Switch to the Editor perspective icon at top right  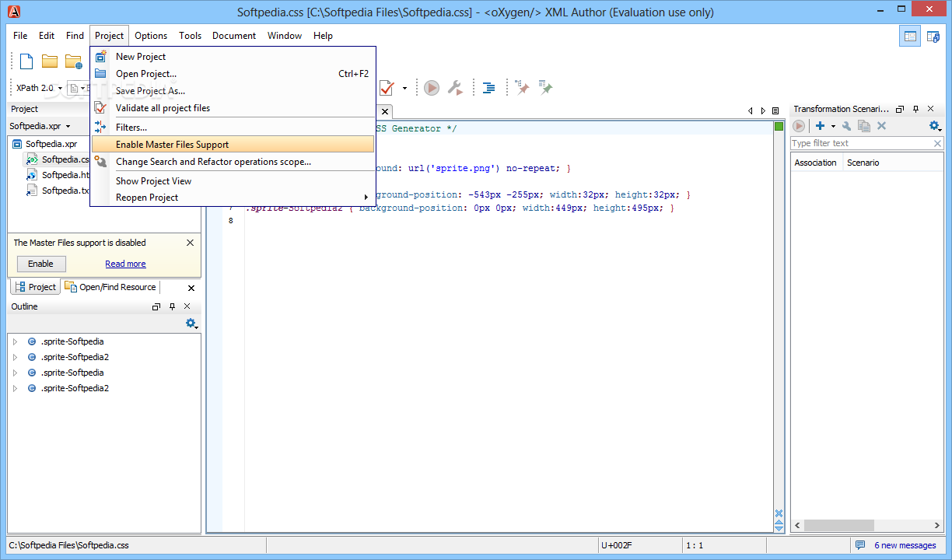(910, 36)
